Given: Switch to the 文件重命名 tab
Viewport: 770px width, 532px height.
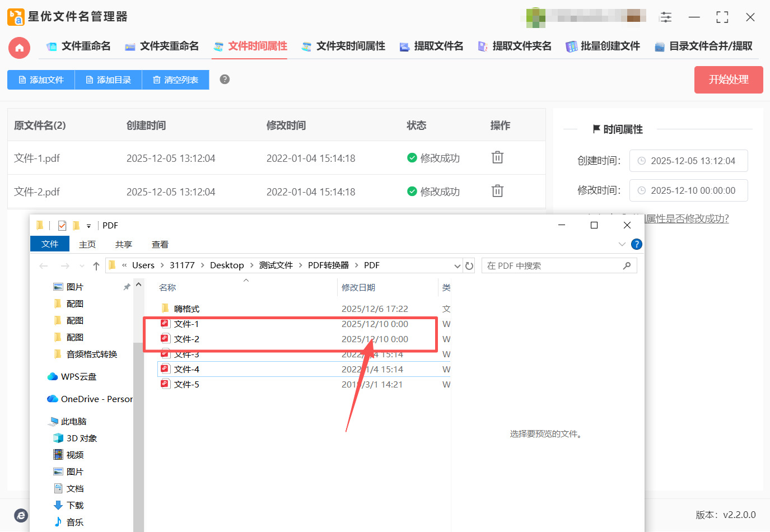Looking at the screenshot, I should pyautogui.click(x=86, y=47).
